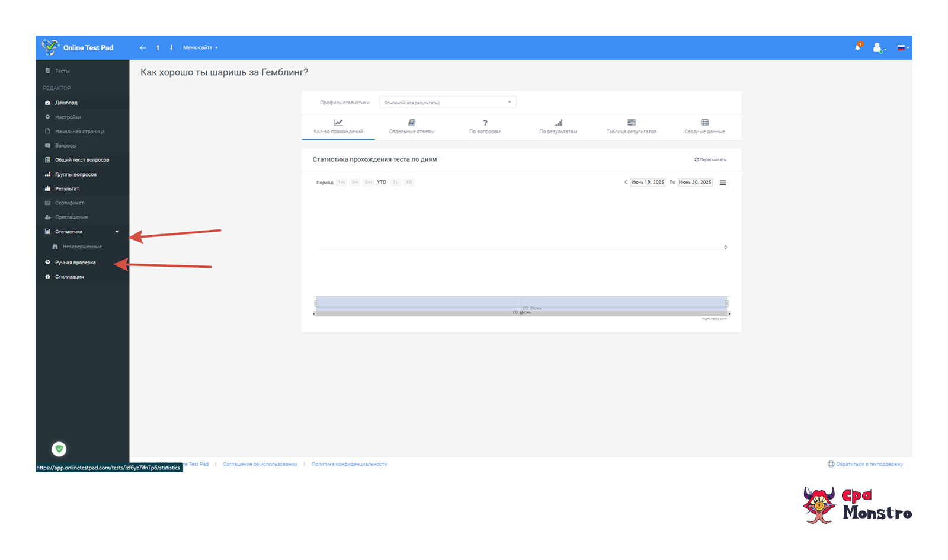Select the 1m period button
Viewport: 948px width, 560px height.
pos(341,183)
